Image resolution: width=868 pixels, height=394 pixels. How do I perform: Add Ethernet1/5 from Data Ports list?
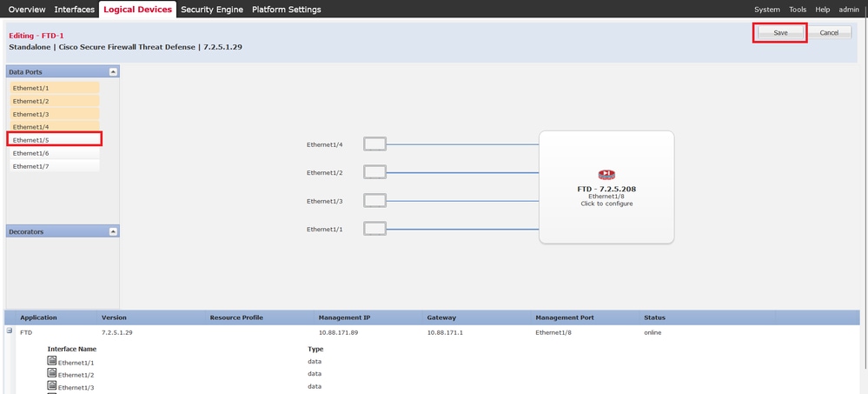point(55,140)
